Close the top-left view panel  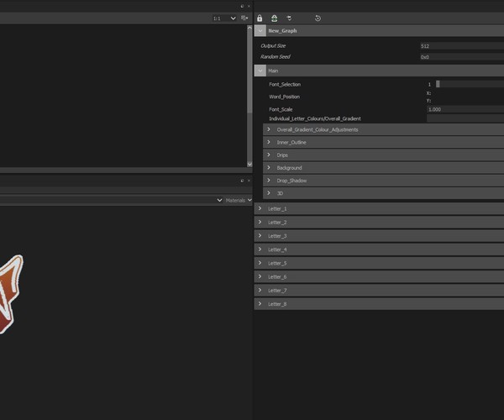[249, 6]
